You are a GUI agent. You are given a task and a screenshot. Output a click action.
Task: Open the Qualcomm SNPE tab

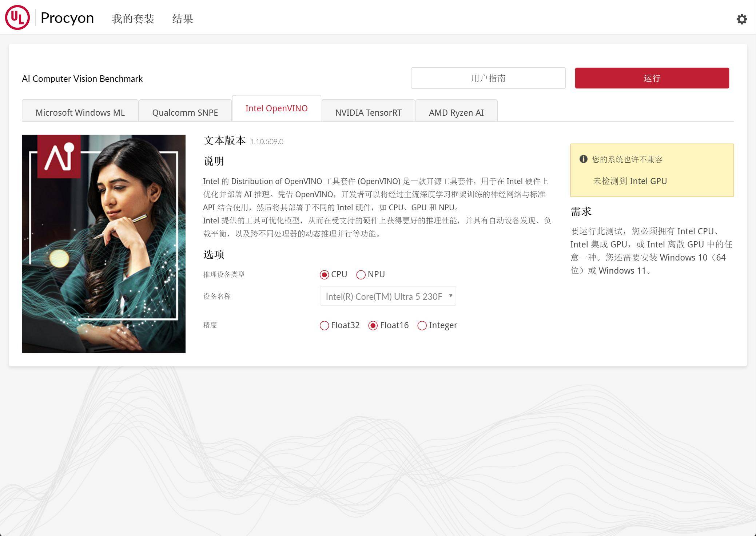(x=185, y=112)
